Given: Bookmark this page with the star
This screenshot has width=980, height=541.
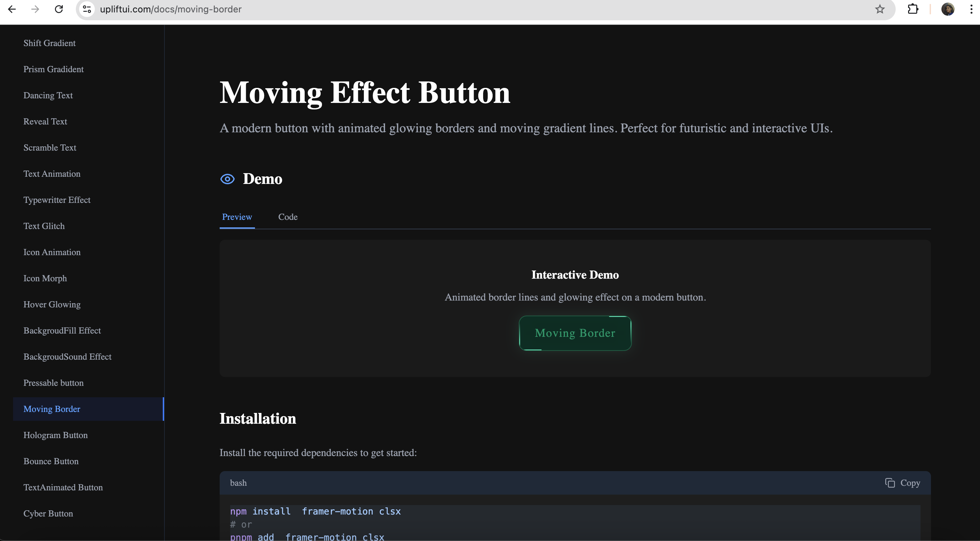Looking at the screenshot, I should (x=880, y=9).
